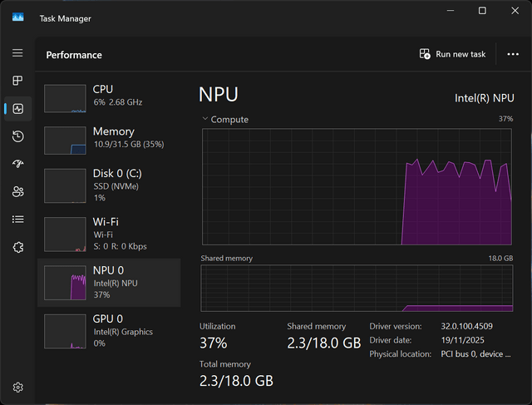Viewport: 532px width, 405px height.
Task: Click the Performance page heading
Action: click(74, 55)
